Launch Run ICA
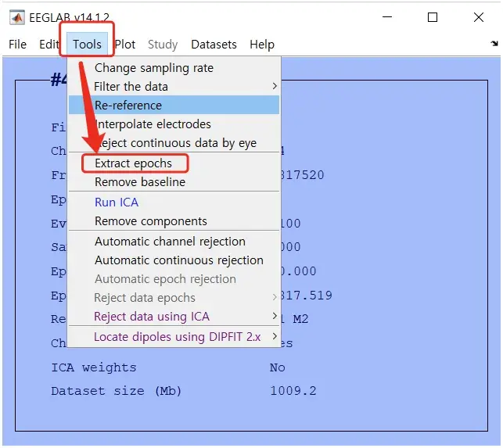This screenshot has width=503, height=448. pos(116,202)
